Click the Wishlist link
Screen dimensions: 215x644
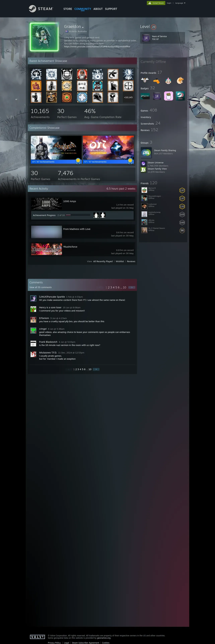(120, 261)
